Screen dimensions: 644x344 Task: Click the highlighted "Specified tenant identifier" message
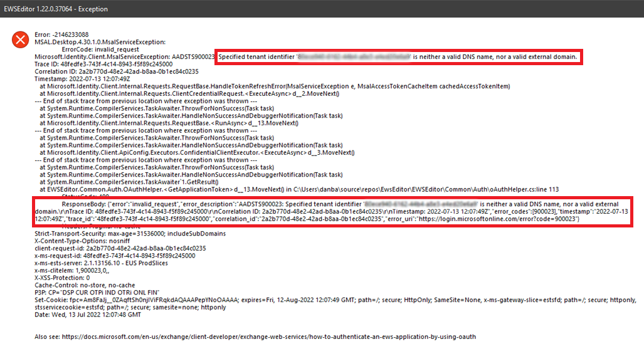pos(396,57)
